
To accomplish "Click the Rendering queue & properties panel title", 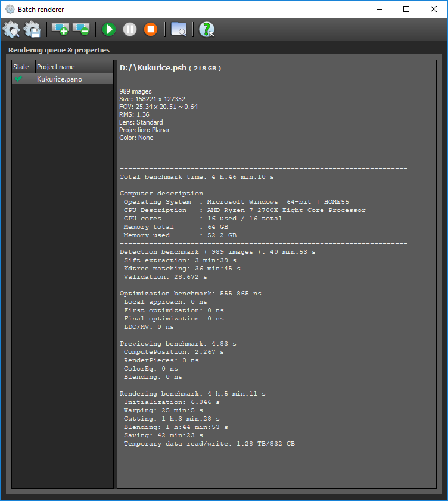I will [x=59, y=50].
